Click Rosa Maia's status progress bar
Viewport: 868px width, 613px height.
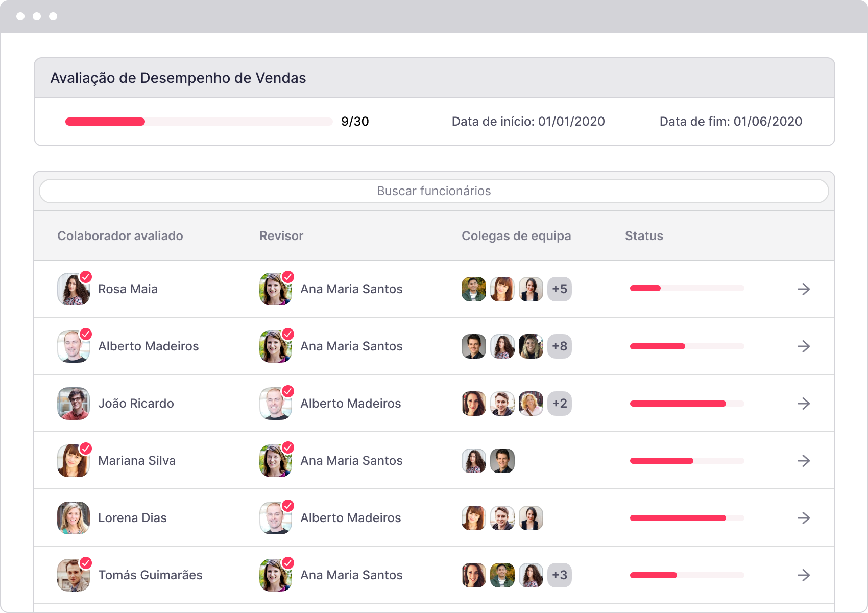pos(687,288)
